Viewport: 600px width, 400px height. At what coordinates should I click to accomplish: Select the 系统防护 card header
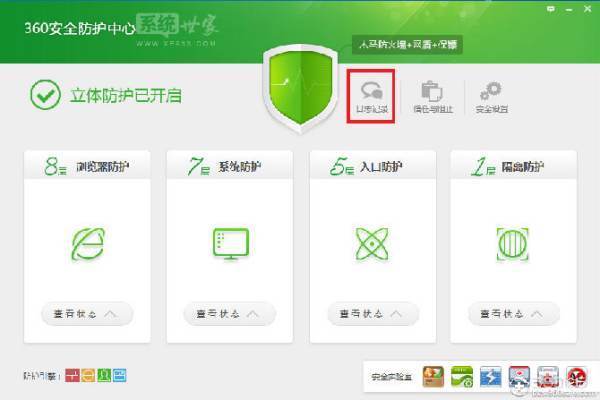pyautogui.click(x=230, y=165)
